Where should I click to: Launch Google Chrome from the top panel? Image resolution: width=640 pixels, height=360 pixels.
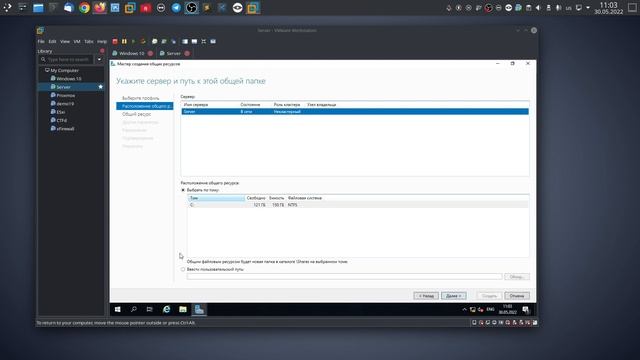coord(84,8)
